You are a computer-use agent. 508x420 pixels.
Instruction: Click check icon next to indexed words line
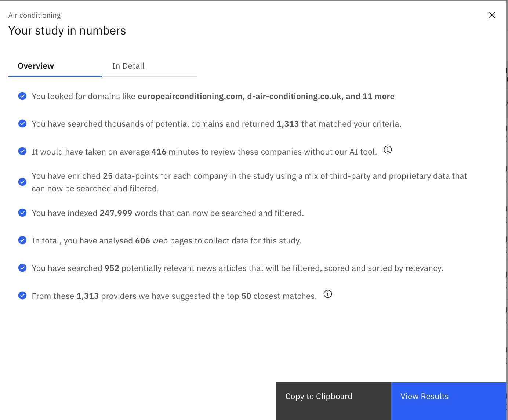22,213
